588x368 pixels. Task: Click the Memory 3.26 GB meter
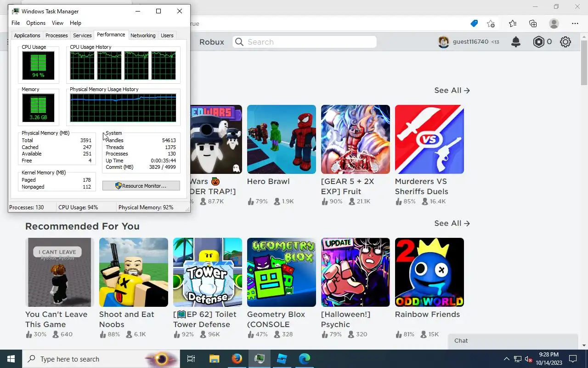click(x=38, y=108)
